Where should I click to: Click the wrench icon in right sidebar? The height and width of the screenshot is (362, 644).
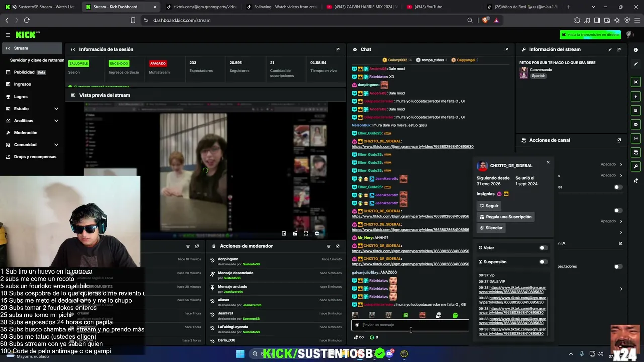[x=636, y=166]
